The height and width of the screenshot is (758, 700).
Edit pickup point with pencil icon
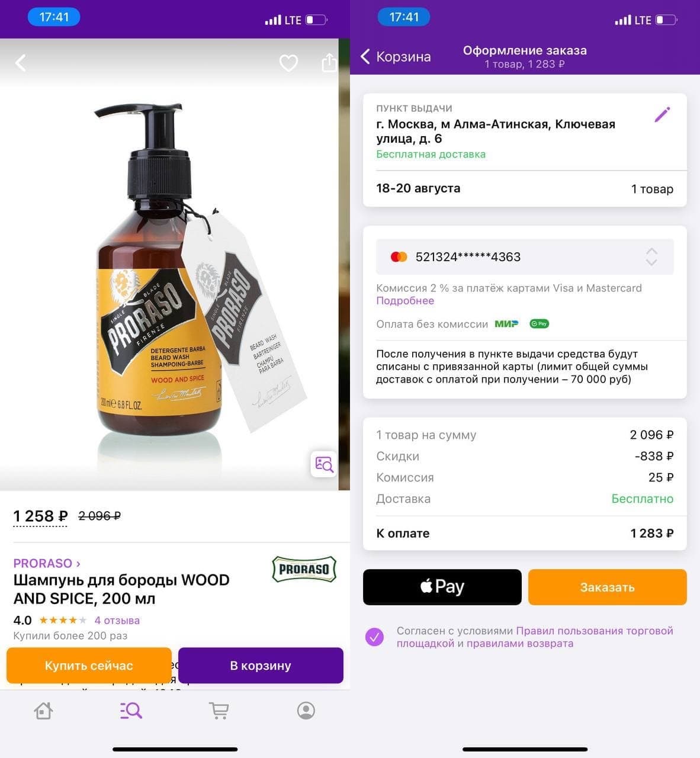[662, 114]
